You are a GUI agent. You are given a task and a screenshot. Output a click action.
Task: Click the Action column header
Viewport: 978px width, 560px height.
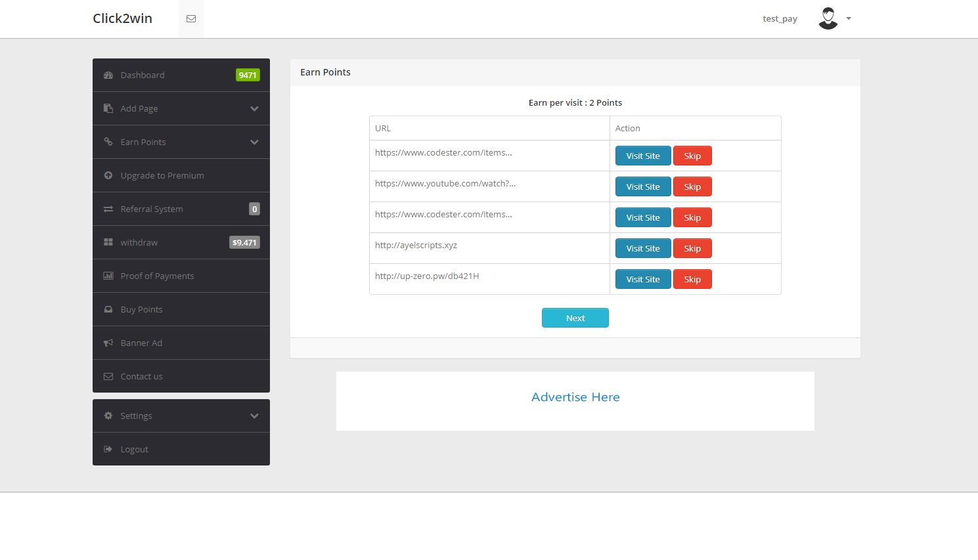(x=628, y=129)
